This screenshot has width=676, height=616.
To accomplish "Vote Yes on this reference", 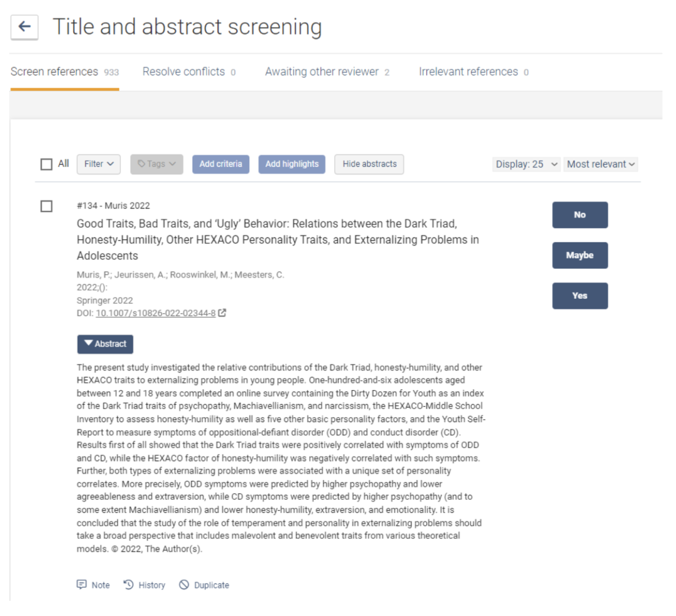I will tap(580, 296).
